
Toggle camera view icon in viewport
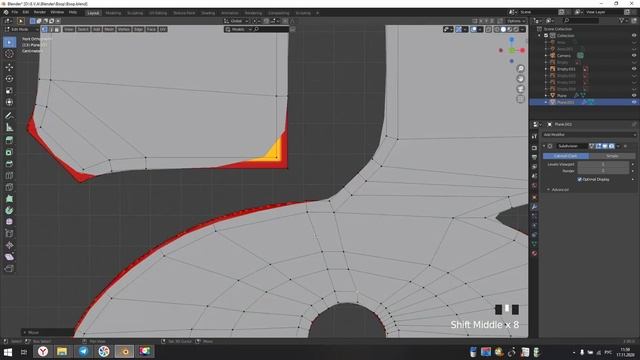(x=520, y=89)
